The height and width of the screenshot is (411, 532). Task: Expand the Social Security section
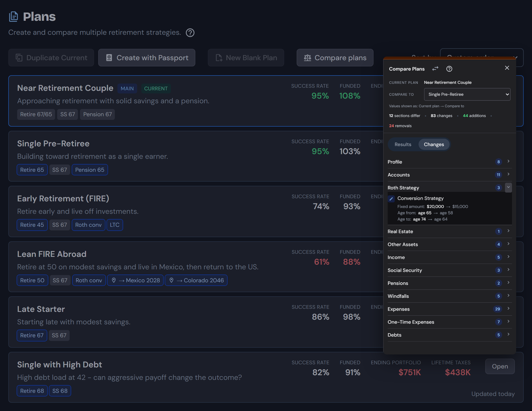[x=450, y=270]
